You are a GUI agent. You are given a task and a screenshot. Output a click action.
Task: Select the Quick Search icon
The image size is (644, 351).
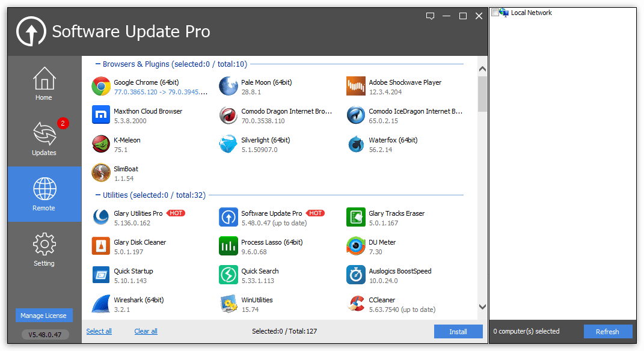click(x=228, y=275)
